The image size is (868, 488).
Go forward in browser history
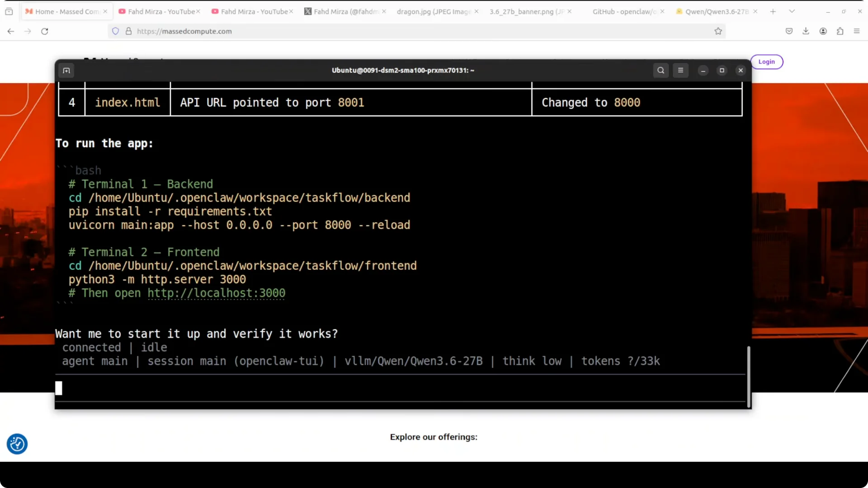click(x=28, y=31)
